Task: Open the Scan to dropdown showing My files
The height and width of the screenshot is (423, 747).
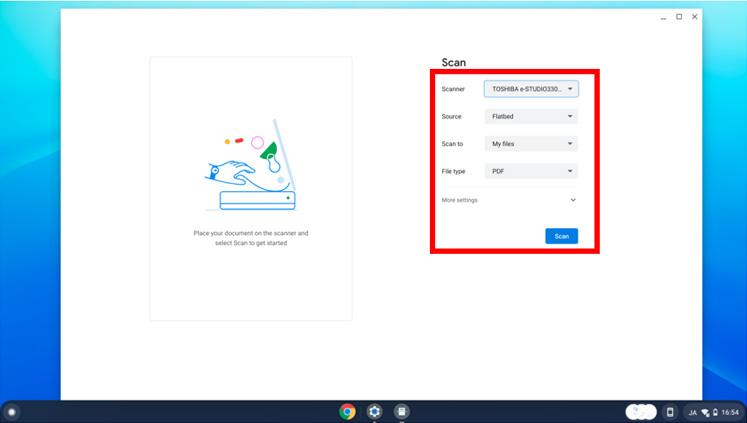Action: [531, 144]
